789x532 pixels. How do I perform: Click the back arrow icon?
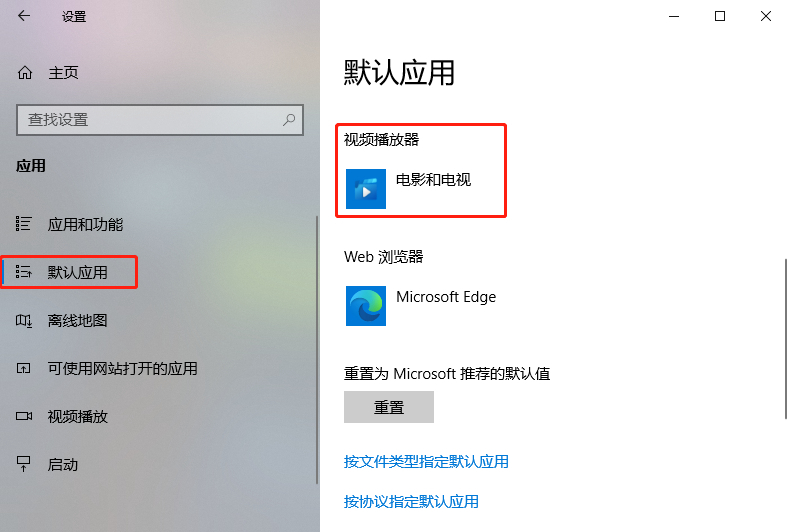click(x=24, y=16)
